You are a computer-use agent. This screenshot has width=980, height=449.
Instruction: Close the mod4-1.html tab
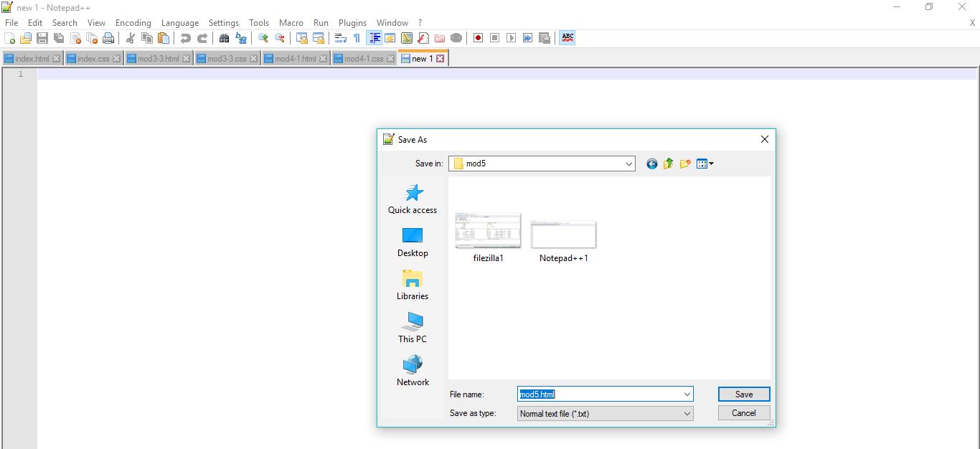tap(323, 59)
